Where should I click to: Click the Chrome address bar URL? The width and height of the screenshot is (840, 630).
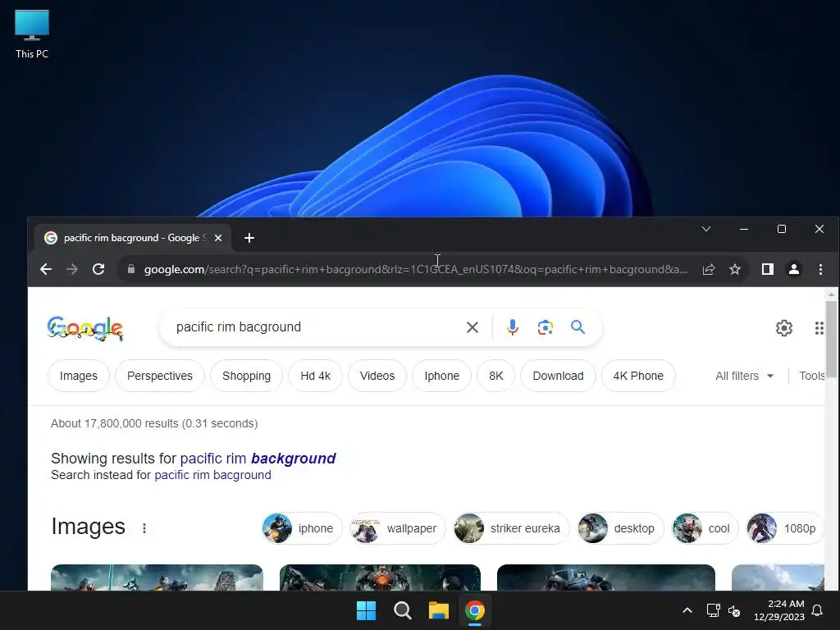click(416, 269)
